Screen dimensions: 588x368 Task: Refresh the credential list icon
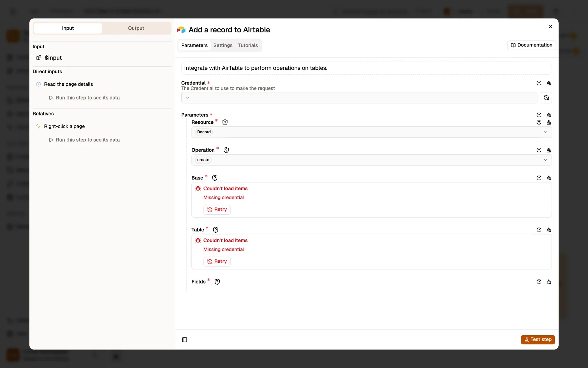coord(546,98)
